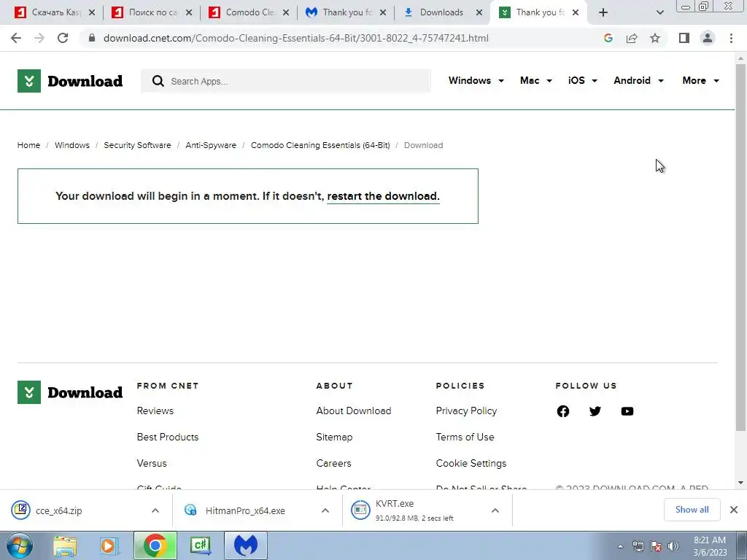Open the Versus footer link
The height and width of the screenshot is (560, 747).
click(152, 463)
